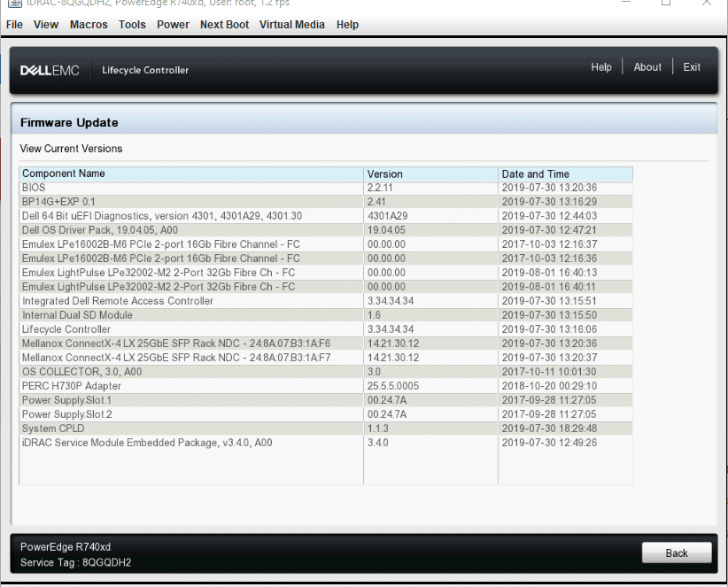Click version 4301A29 cell
The height and width of the screenshot is (587, 728).
pos(430,216)
